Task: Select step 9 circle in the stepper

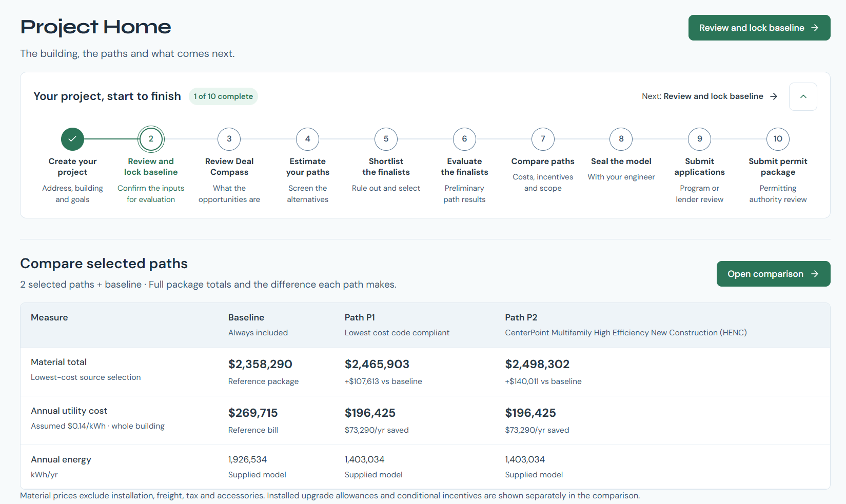Action: point(700,139)
